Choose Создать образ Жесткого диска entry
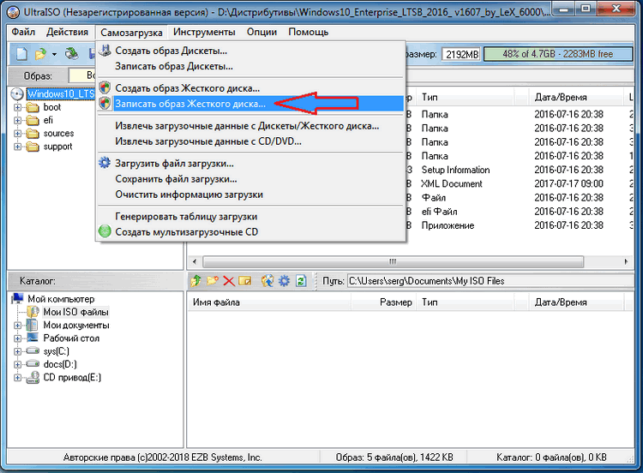The image size is (643, 473). tap(251, 88)
